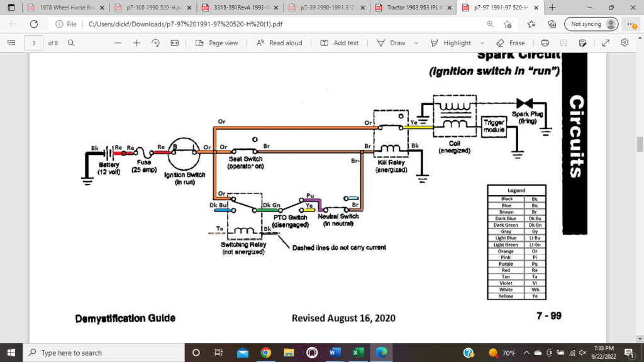Save as using the floppy-pen icon
Screen dimensions: 644x362
pos(583,43)
